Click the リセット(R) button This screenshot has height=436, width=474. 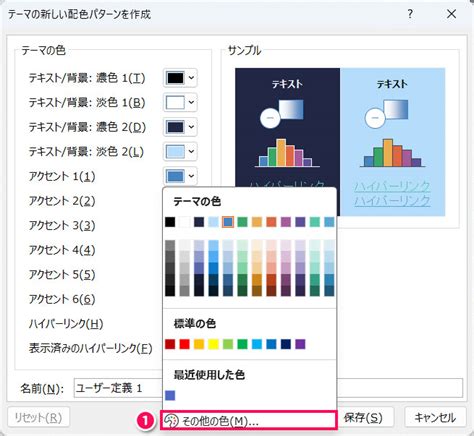tap(38, 417)
